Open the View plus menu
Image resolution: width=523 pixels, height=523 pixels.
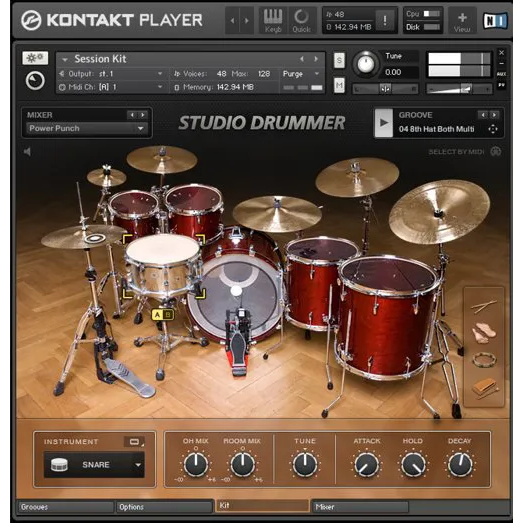(x=462, y=21)
